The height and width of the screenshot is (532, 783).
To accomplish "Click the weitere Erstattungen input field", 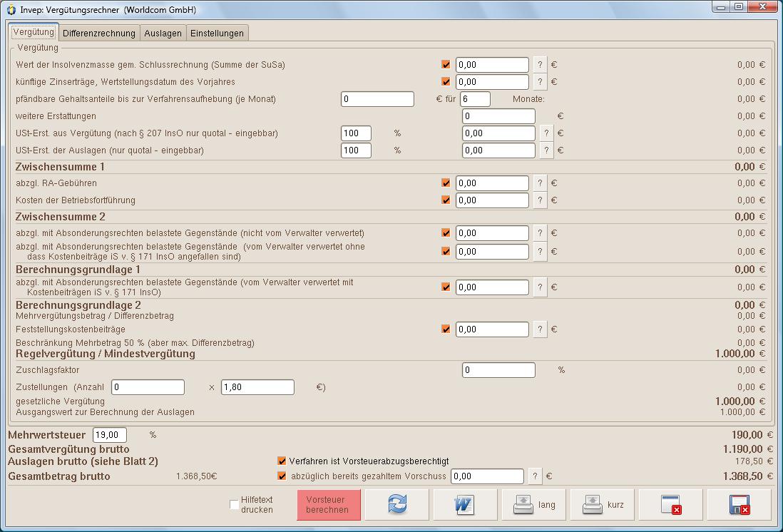I will 498,116.
